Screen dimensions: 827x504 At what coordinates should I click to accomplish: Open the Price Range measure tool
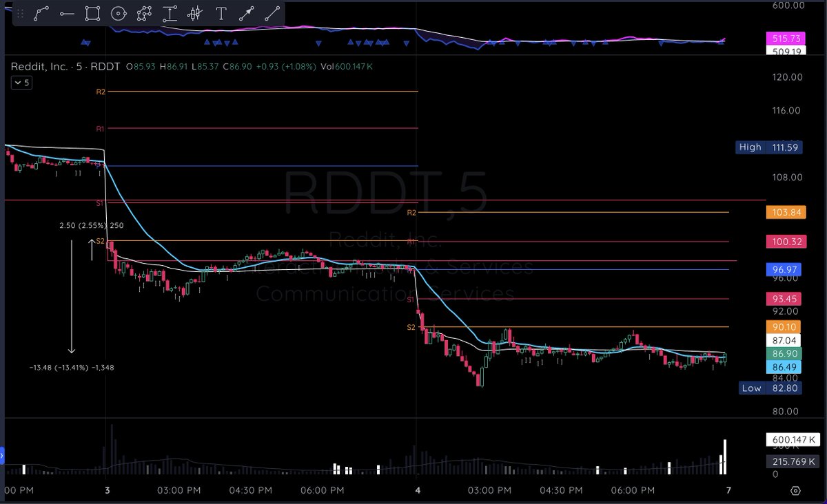pyautogui.click(x=169, y=14)
